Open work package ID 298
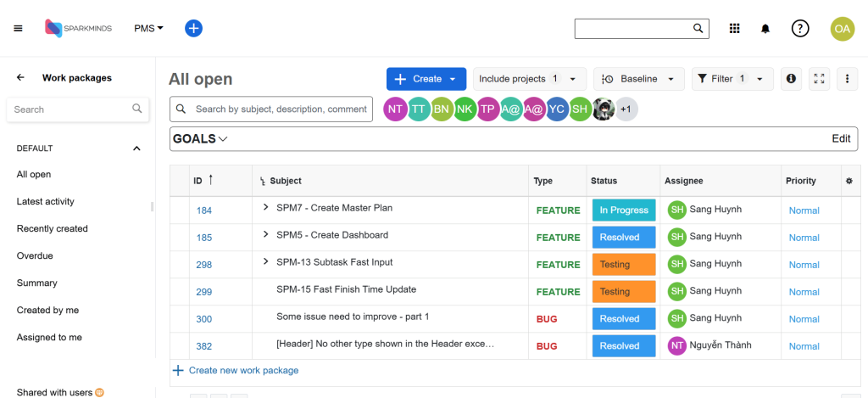Image resolution: width=868 pixels, height=398 pixels. click(x=203, y=265)
